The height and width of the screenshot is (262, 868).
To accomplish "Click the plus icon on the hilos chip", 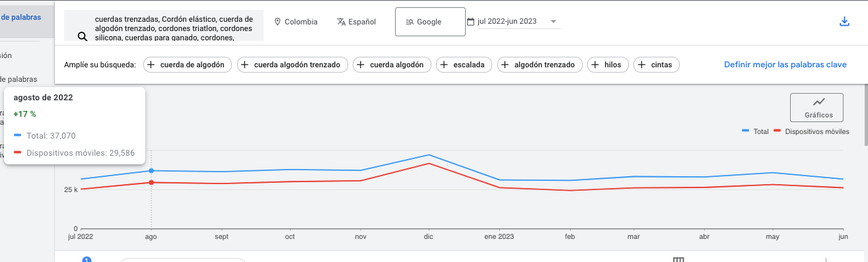I will 596,65.
